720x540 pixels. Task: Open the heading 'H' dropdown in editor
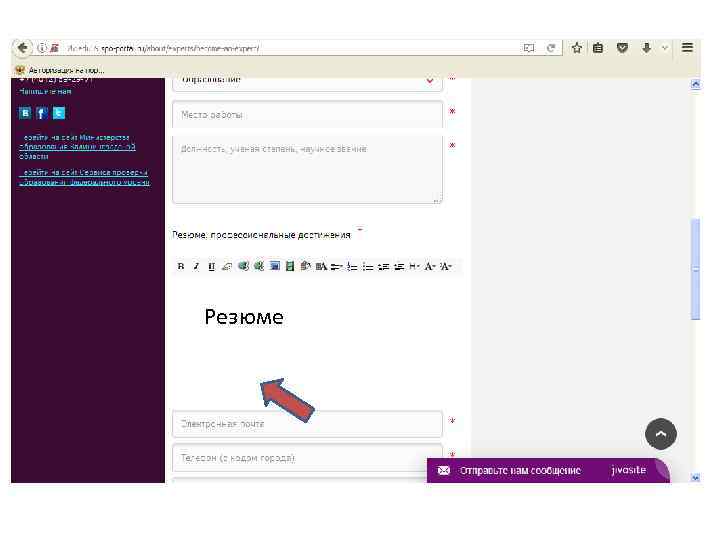click(x=414, y=266)
